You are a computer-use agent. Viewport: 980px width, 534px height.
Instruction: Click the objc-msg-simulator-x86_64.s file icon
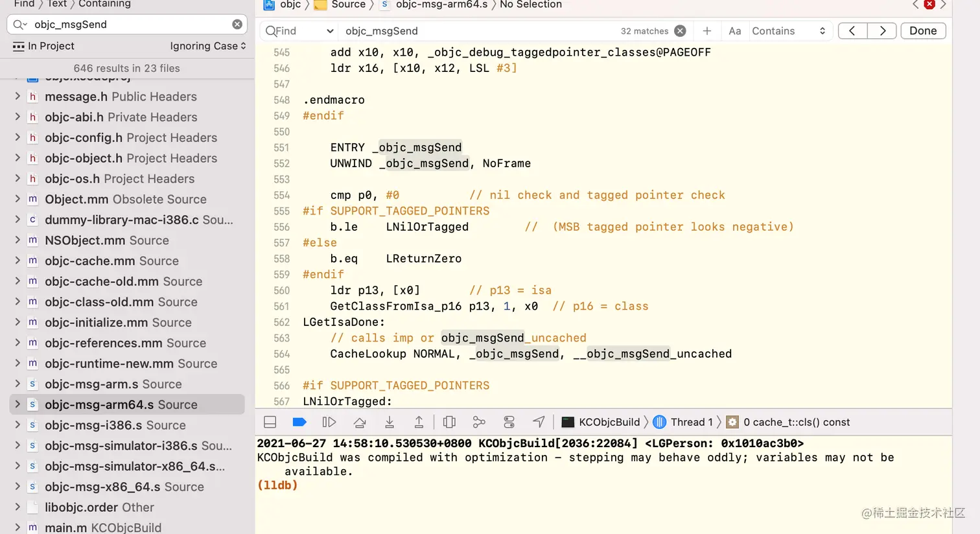(32, 466)
